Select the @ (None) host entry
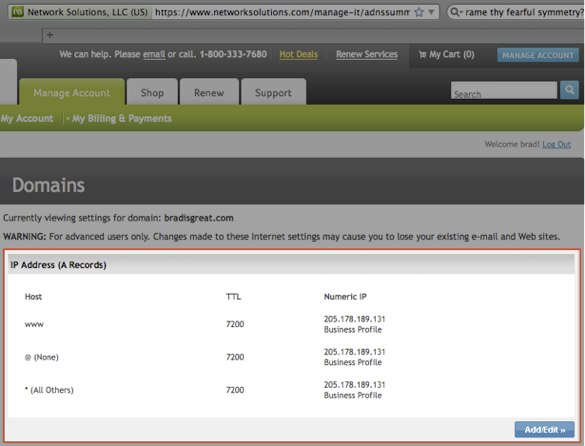The image size is (585, 446). tap(41, 357)
